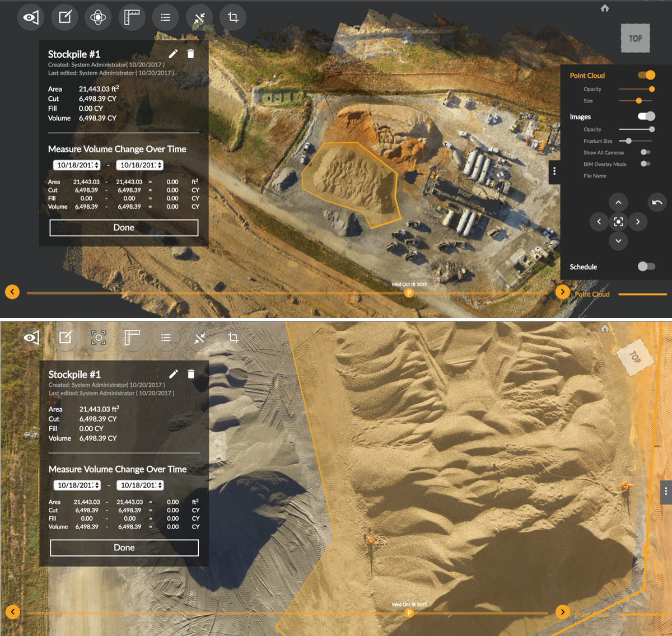Screen dimensions: 672x636
Task: Select the ruler measurement tool
Action: [132, 17]
